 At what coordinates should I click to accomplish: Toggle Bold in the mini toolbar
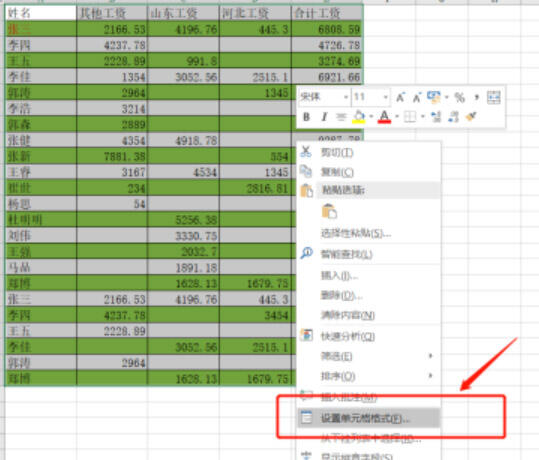(306, 117)
